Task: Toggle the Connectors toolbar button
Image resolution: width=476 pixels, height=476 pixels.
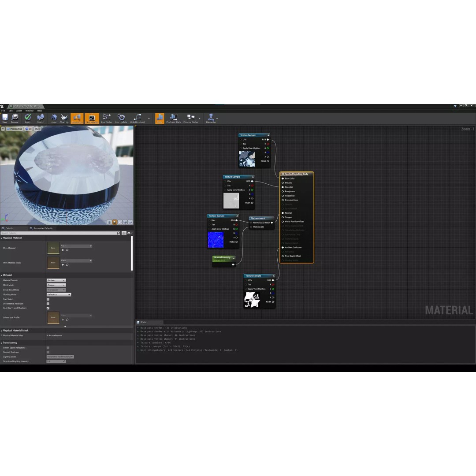Action: 77,119
